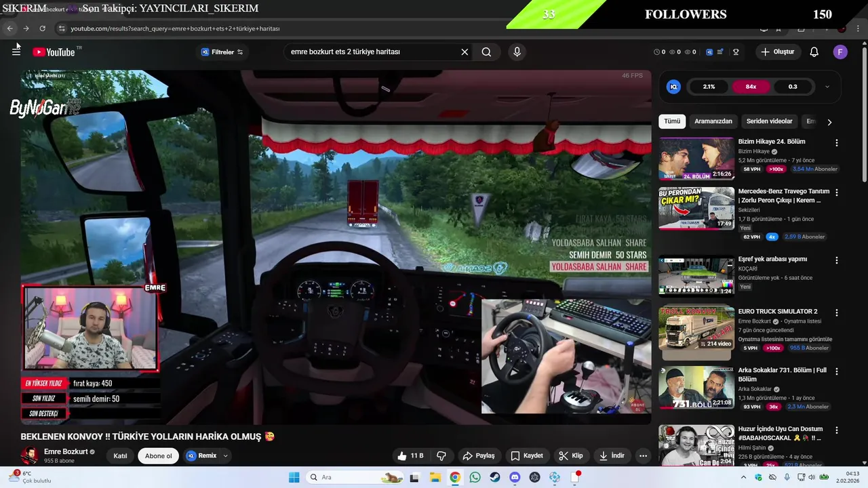Expand the vidIQ stats panel chevron
The image size is (868, 488).
click(x=827, y=87)
